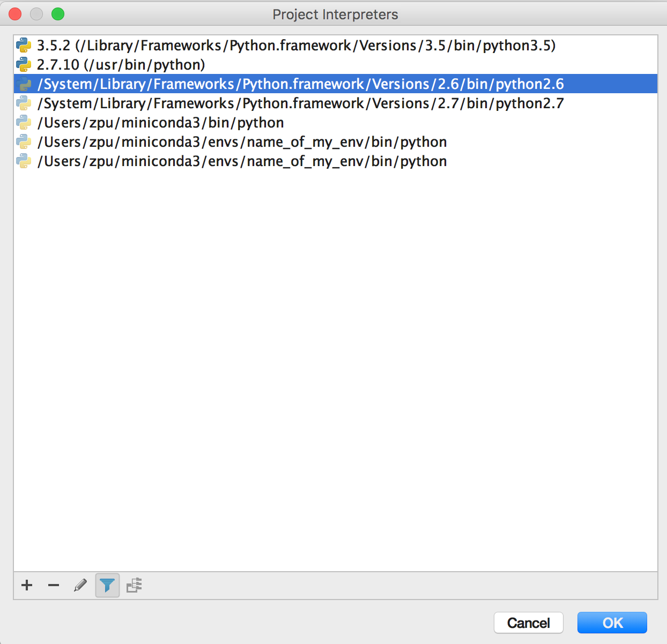Click the faded Python icon beside python2.7
This screenshot has height=644, width=667.
(x=24, y=103)
